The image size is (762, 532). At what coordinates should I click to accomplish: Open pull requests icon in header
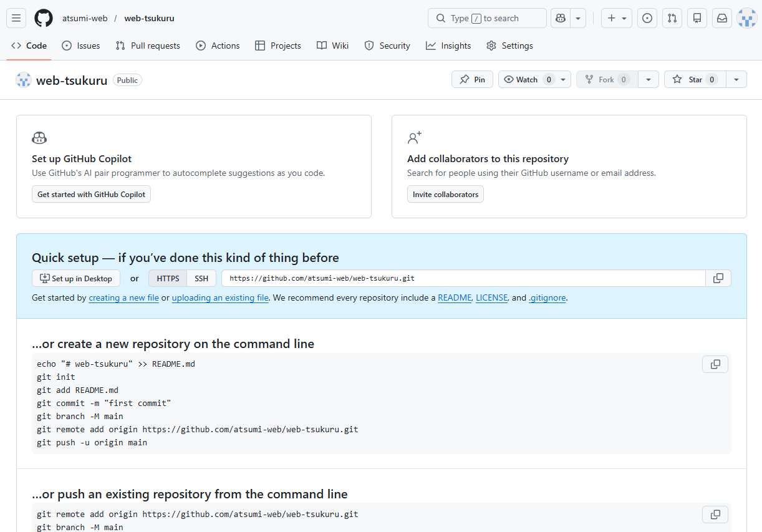point(672,18)
